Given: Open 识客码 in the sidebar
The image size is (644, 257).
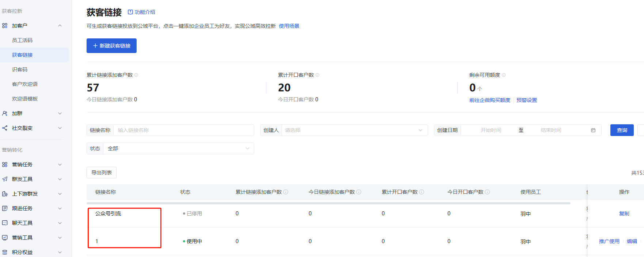Looking at the screenshot, I should point(20,69).
